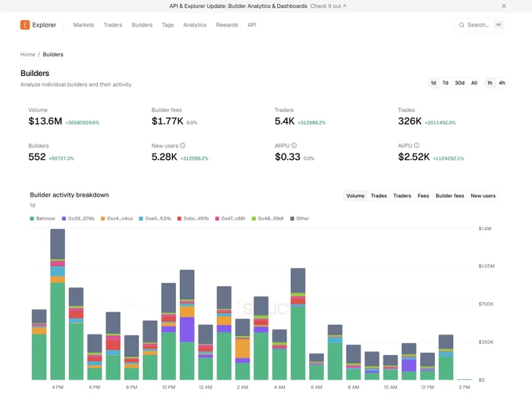The height and width of the screenshot is (401, 532).
Task: Click the $1.4M axis label
Action: 485,229
